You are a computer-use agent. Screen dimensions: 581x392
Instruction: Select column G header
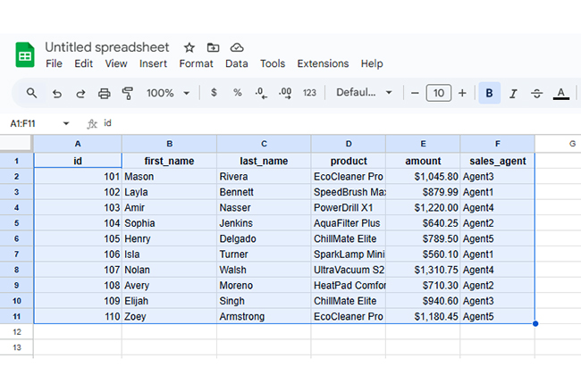[558, 144]
